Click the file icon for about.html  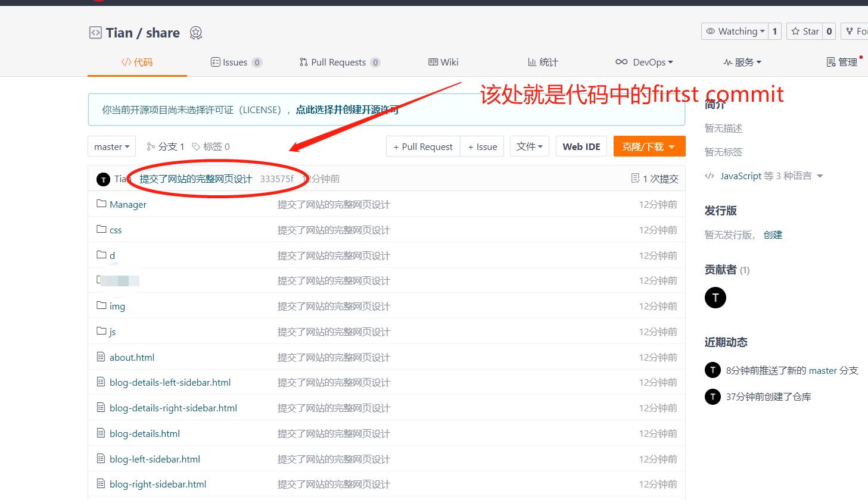click(x=101, y=357)
